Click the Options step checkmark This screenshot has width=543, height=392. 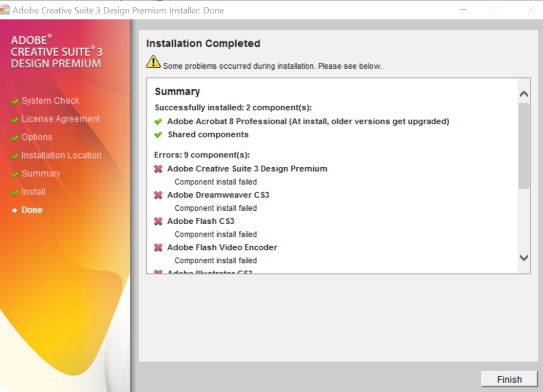point(14,138)
